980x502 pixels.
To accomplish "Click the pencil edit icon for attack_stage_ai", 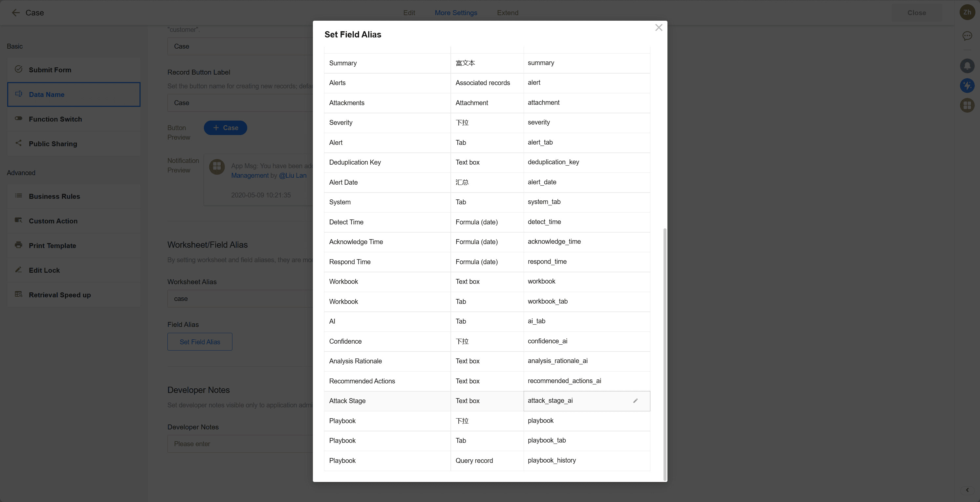I will [635, 401].
